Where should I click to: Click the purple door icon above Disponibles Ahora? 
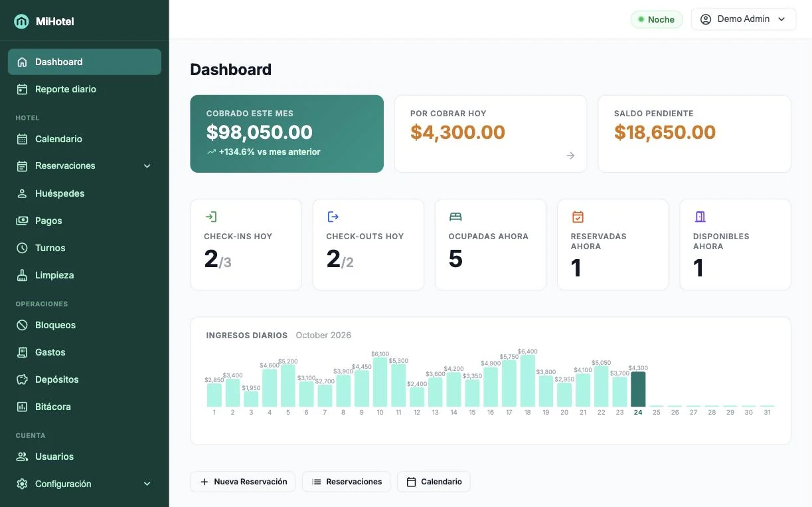[700, 217]
